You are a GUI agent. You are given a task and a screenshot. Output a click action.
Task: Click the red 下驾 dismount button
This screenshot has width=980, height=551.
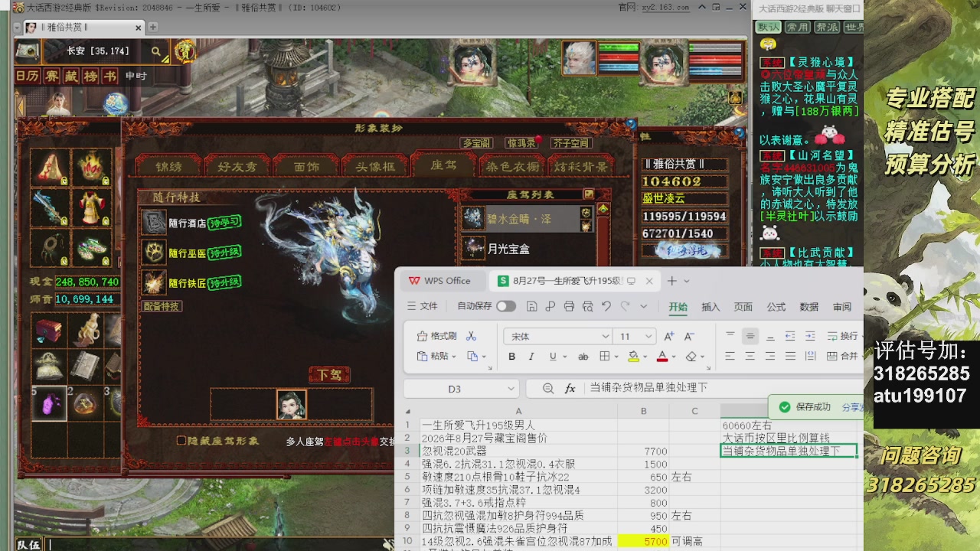[x=330, y=375]
